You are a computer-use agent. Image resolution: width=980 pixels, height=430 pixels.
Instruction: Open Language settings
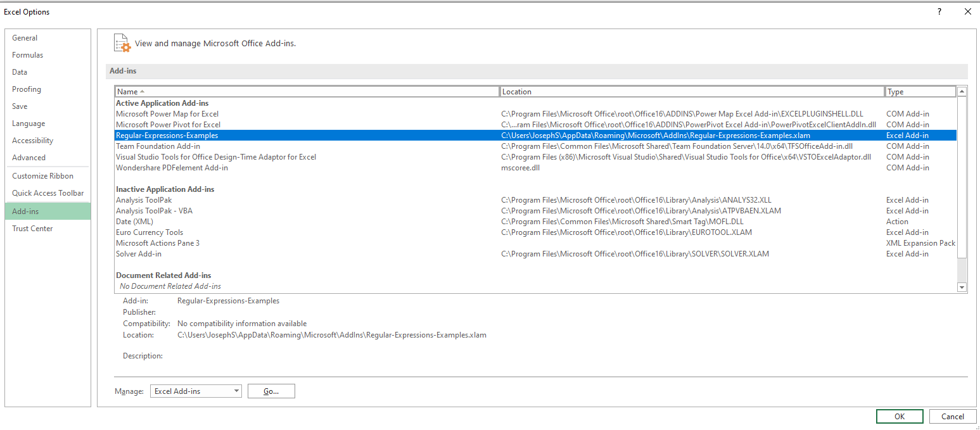tap(48, 123)
